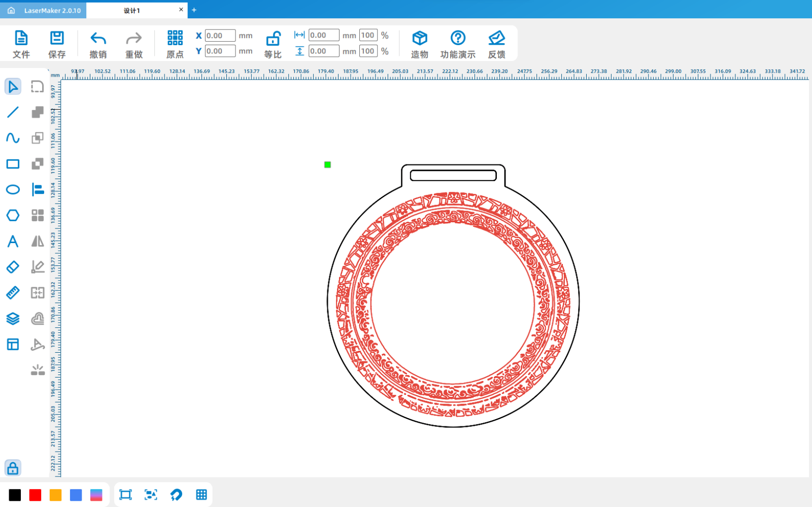Image resolution: width=812 pixels, height=507 pixels.
Task: Pick the straight line drawing tool
Action: click(x=13, y=112)
